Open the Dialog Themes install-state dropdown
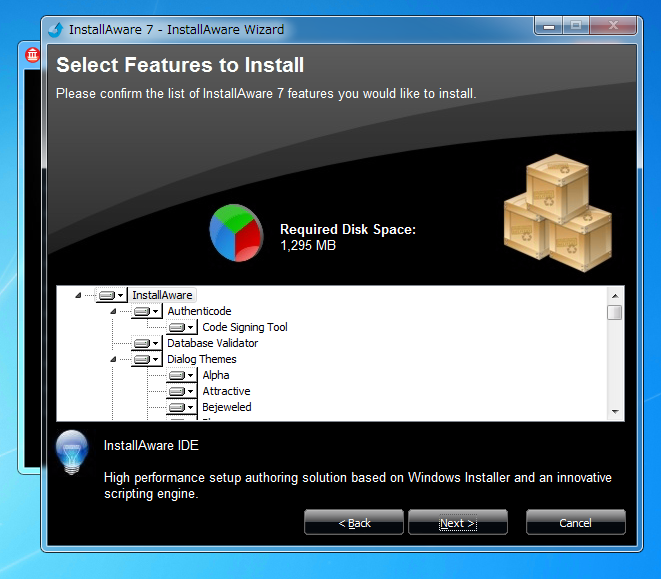Image resolution: width=661 pixels, height=579 pixels. click(x=146, y=359)
